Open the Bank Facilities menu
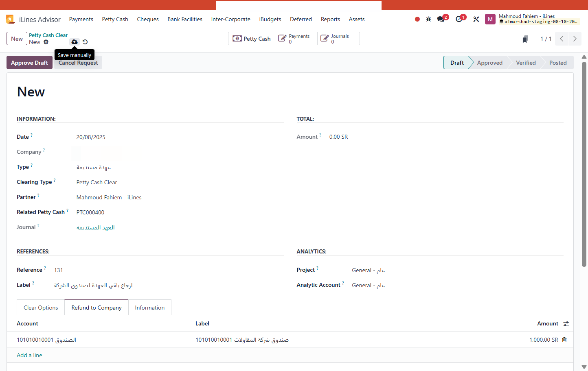Screen dimensions: 588x371 [x=185, y=19]
